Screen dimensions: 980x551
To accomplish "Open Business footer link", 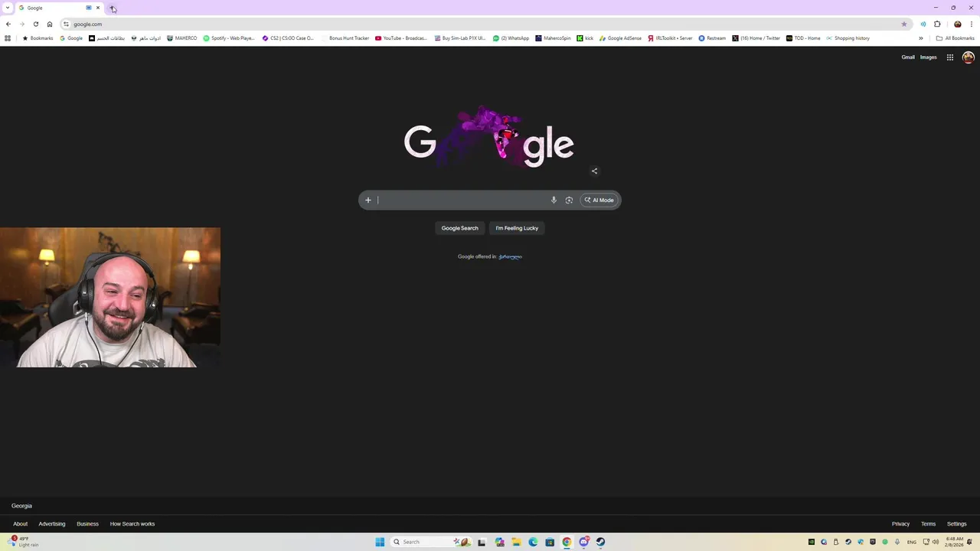I will [87, 524].
